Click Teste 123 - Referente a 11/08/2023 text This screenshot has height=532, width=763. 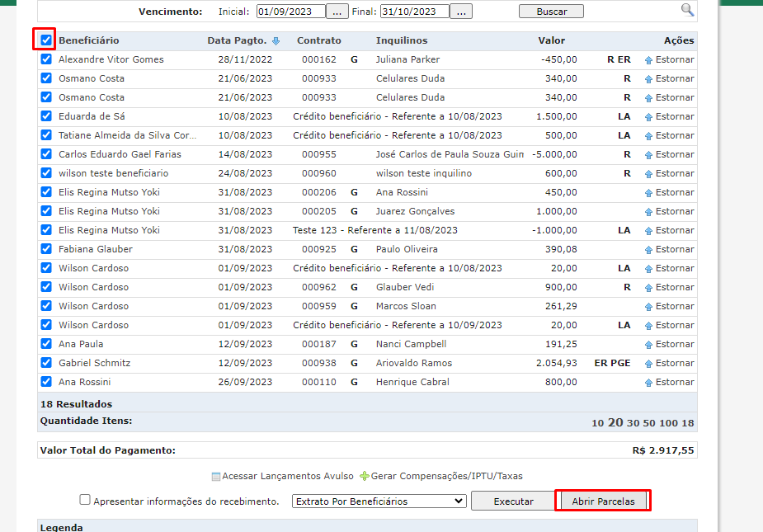pyautogui.click(x=375, y=230)
